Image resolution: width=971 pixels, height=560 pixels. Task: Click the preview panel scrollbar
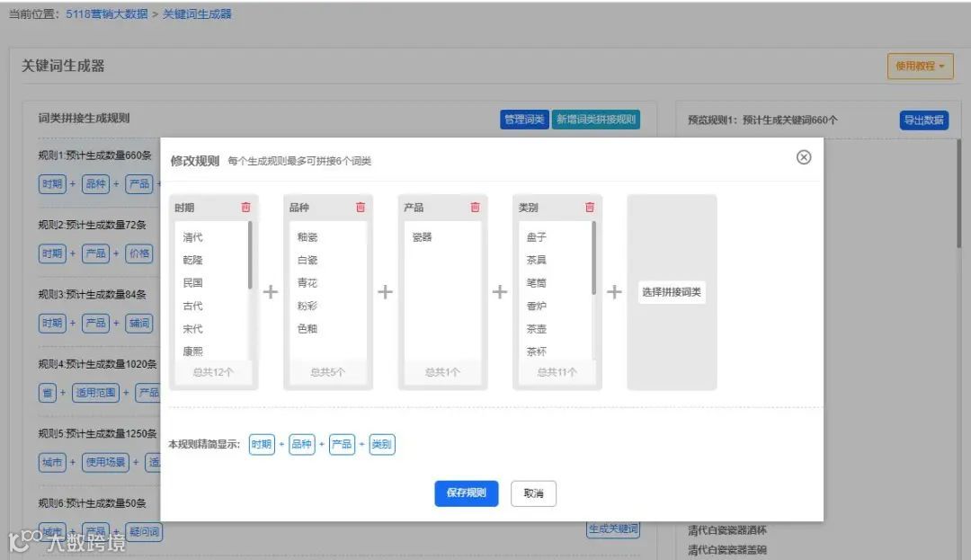click(958, 193)
